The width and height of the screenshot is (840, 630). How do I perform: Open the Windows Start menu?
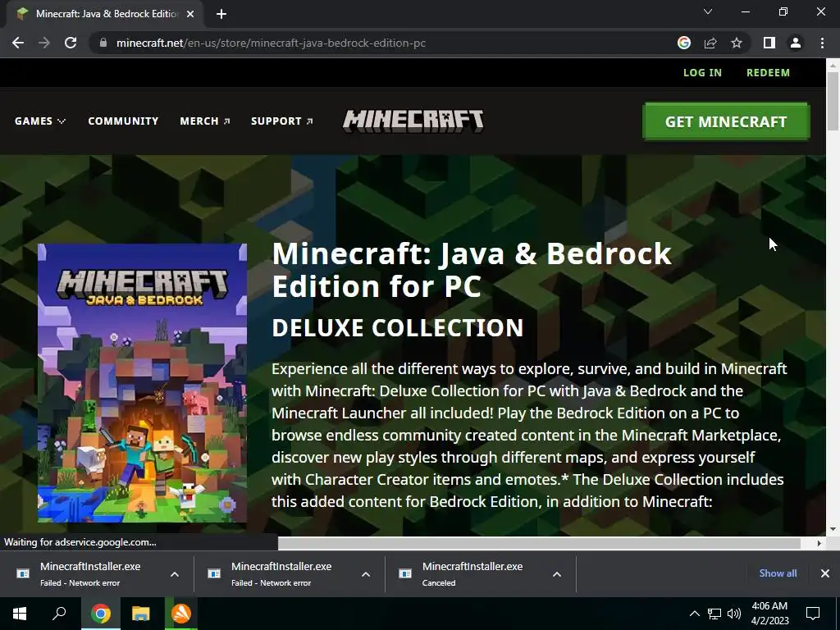tap(20, 614)
